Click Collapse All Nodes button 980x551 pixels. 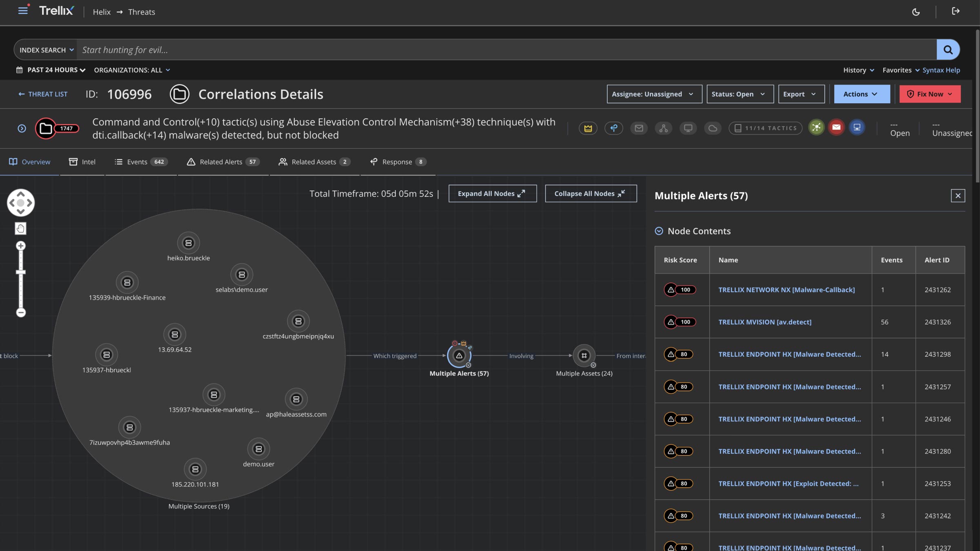(x=590, y=193)
